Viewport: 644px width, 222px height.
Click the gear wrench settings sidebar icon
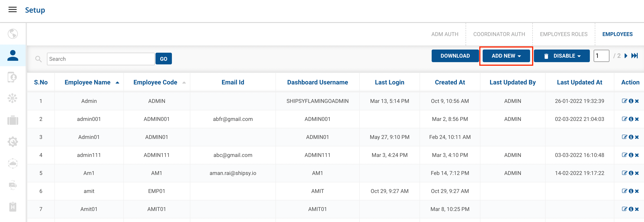(x=13, y=142)
